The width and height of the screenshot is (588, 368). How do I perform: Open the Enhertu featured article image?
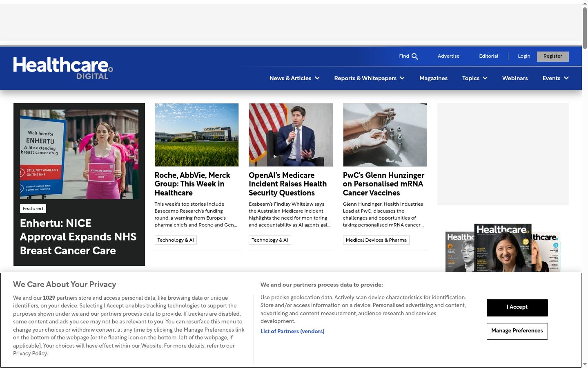[79, 154]
